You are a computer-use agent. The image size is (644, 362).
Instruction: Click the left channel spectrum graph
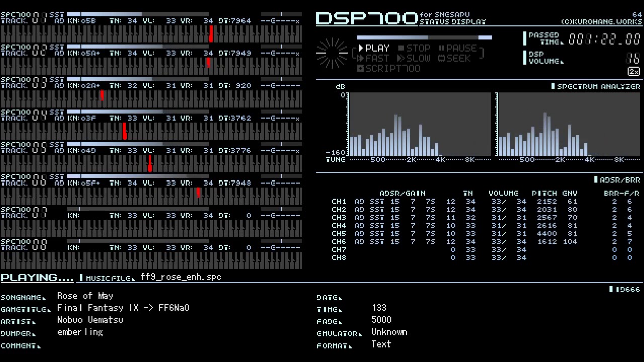[420, 124]
